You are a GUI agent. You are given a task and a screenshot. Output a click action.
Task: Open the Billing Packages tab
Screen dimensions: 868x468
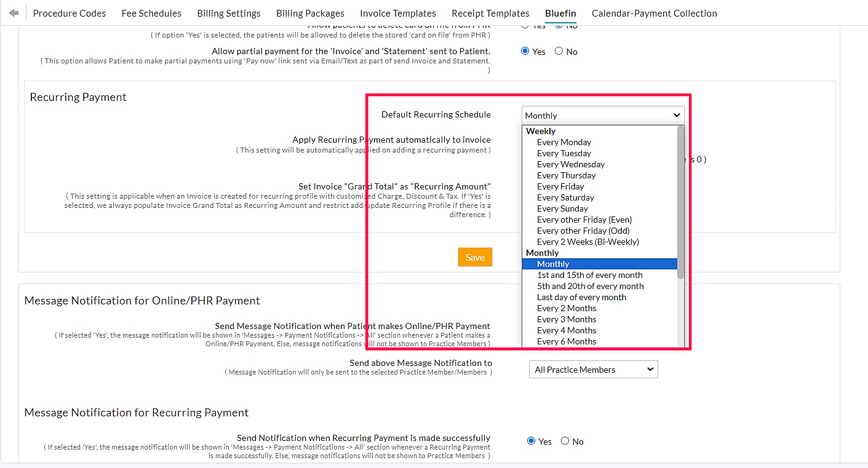coord(310,13)
